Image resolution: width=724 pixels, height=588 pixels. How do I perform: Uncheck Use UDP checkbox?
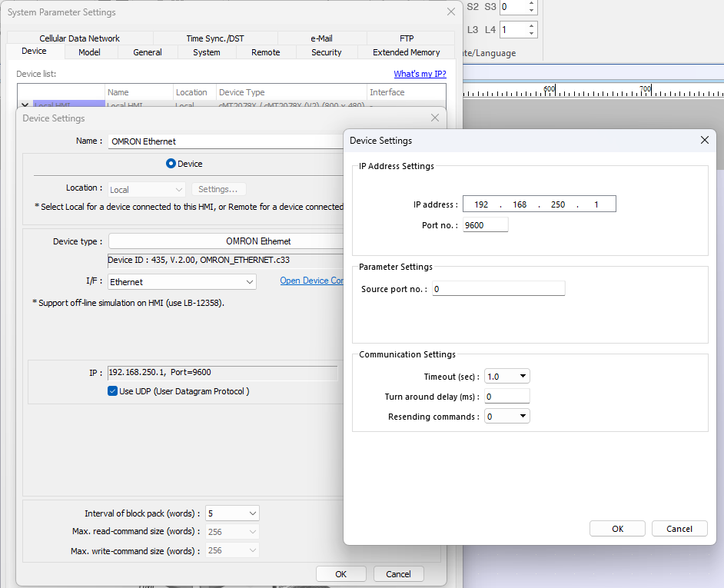(113, 391)
